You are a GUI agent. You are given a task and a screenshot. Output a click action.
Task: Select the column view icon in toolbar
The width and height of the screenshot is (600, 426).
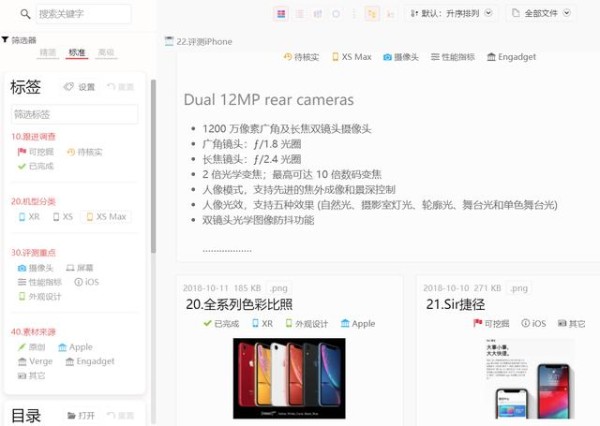(x=318, y=14)
